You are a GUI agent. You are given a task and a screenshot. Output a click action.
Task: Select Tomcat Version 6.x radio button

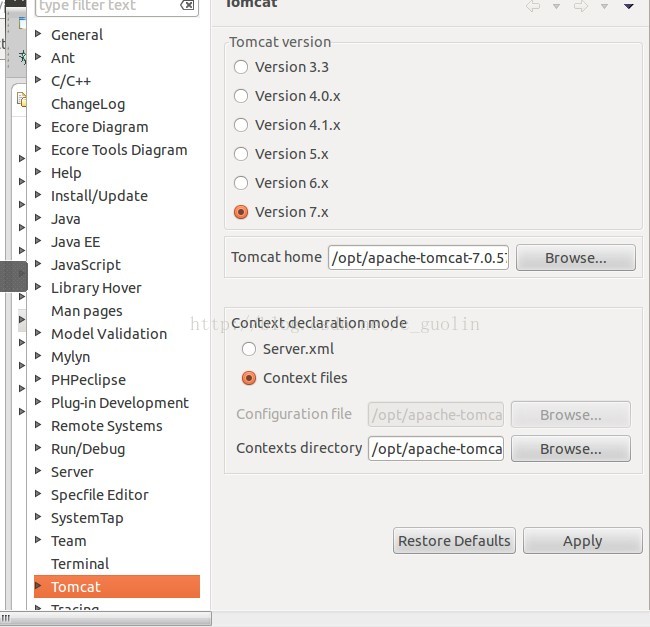coord(241,183)
